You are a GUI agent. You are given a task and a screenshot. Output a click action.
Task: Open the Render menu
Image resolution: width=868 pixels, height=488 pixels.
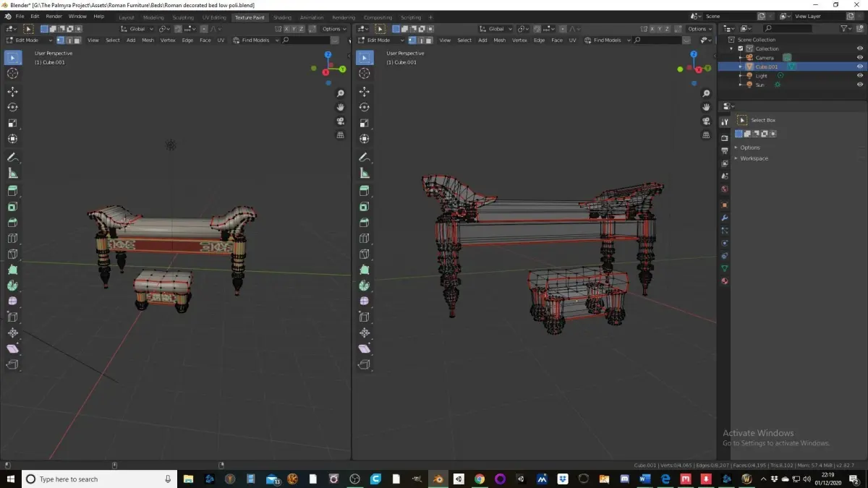tap(54, 17)
